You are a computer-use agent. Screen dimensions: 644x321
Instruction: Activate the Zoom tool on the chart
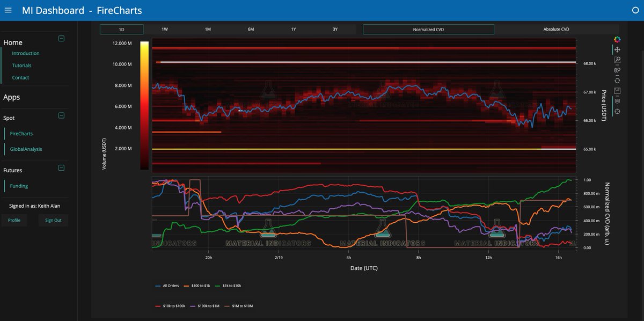click(x=618, y=60)
